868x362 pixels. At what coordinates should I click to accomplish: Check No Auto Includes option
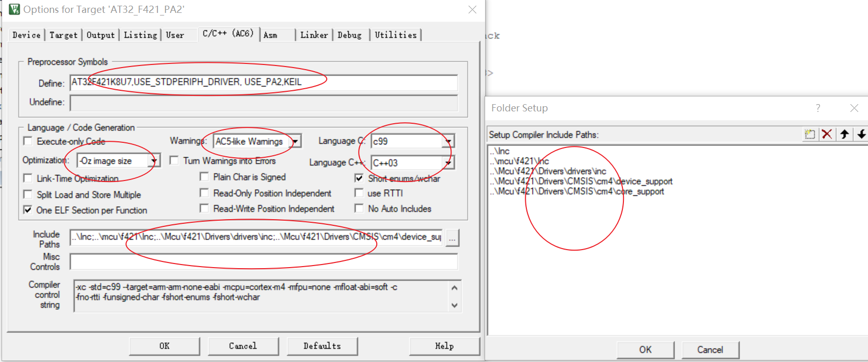(x=359, y=208)
